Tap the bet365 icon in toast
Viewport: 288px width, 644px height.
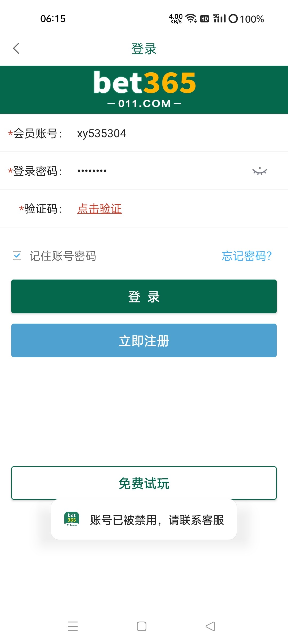click(x=72, y=519)
